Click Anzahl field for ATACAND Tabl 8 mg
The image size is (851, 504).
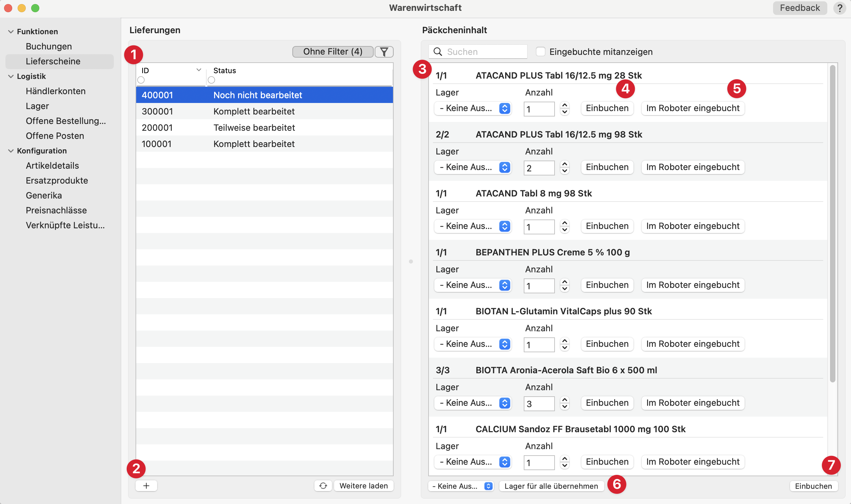tap(539, 227)
